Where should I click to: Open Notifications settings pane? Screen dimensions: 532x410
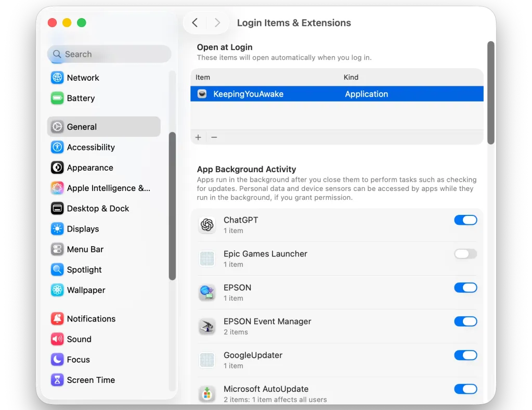91,319
